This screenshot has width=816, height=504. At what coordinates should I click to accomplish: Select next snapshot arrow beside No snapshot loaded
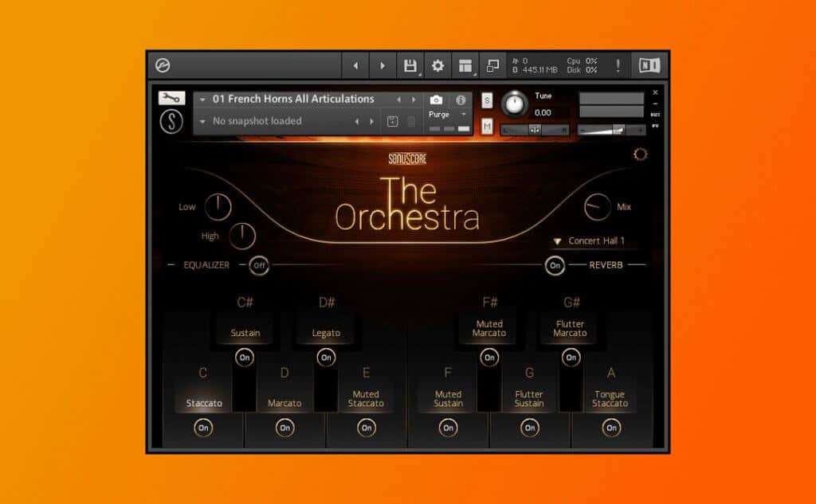pos(371,121)
